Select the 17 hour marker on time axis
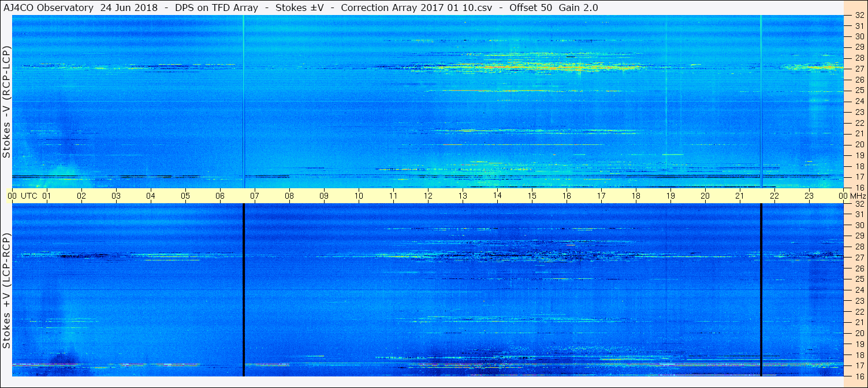The image size is (868, 388). click(601, 196)
